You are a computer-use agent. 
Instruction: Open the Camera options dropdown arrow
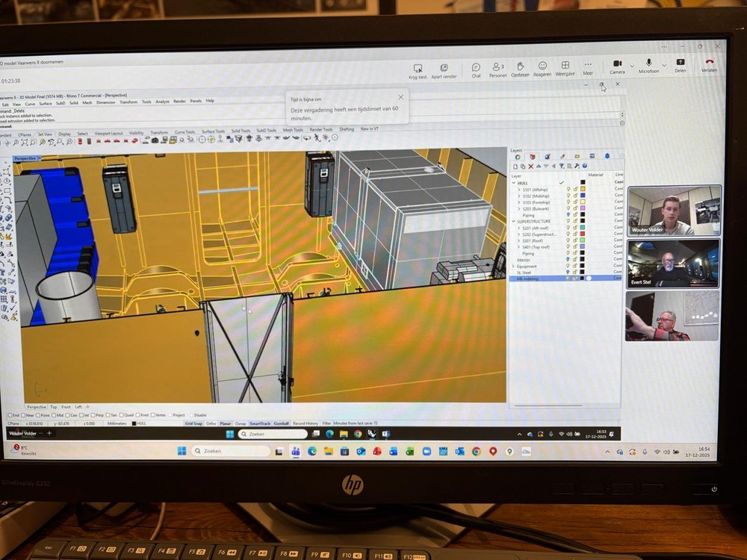pyautogui.click(x=632, y=66)
